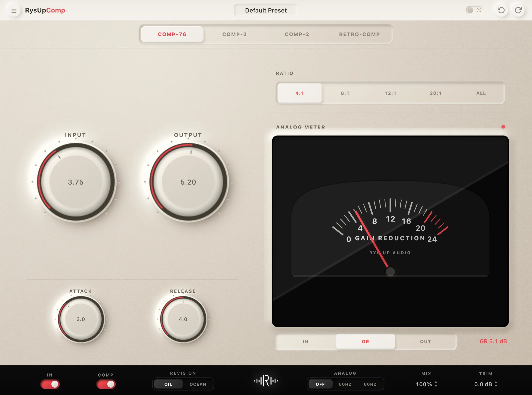The height and width of the screenshot is (395, 532).
Task: Set Analog hum to 60HZ
Action: pyautogui.click(x=370, y=384)
